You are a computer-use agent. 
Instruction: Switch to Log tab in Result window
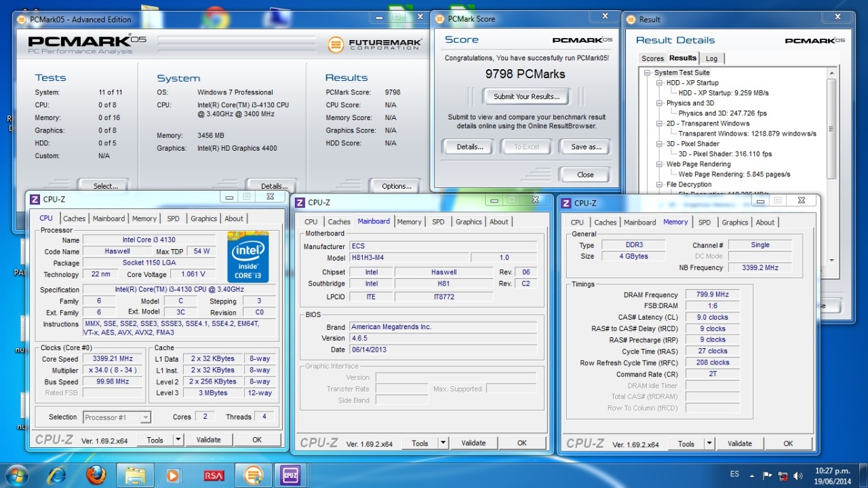point(711,58)
